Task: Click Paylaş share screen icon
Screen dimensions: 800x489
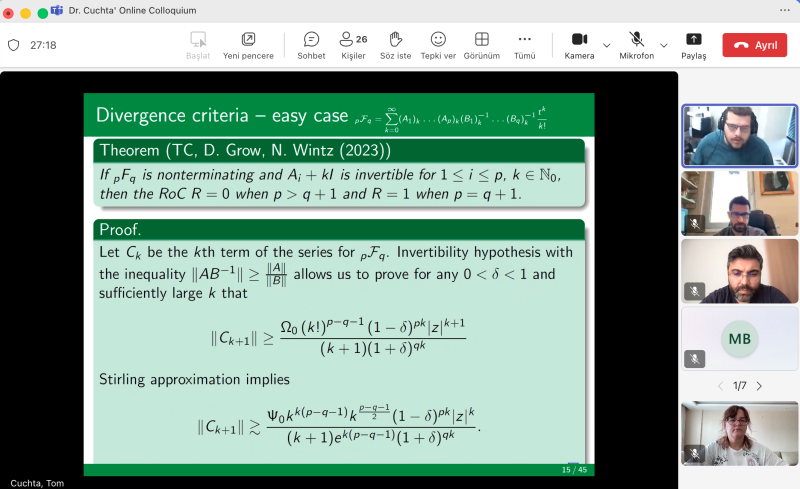Action: 694,45
